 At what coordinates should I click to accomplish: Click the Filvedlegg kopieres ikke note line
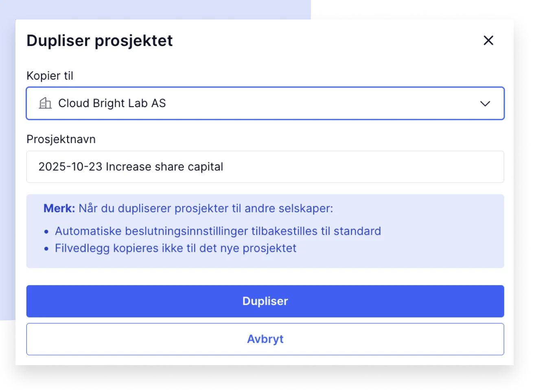[x=175, y=248]
